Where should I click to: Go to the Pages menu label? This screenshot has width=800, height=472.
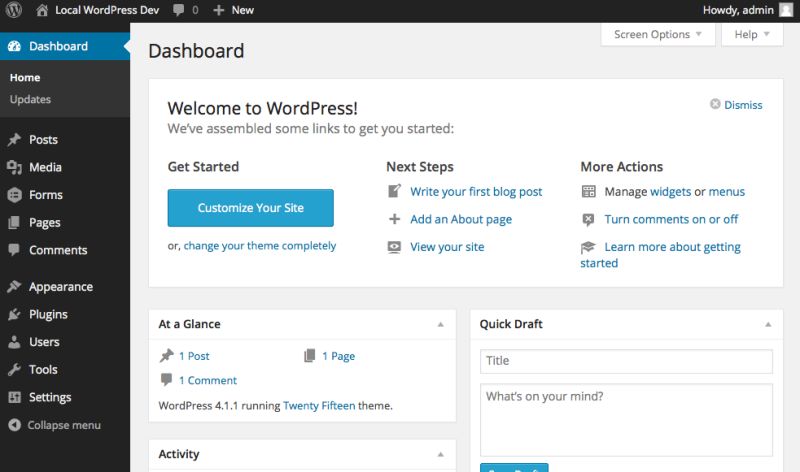coord(45,222)
